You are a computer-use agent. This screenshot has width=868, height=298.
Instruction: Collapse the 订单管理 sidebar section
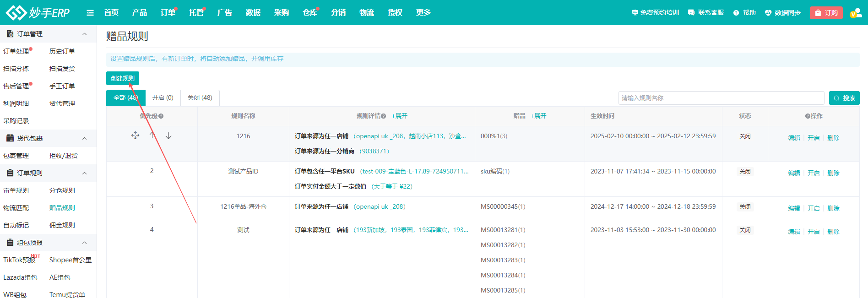click(x=84, y=34)
